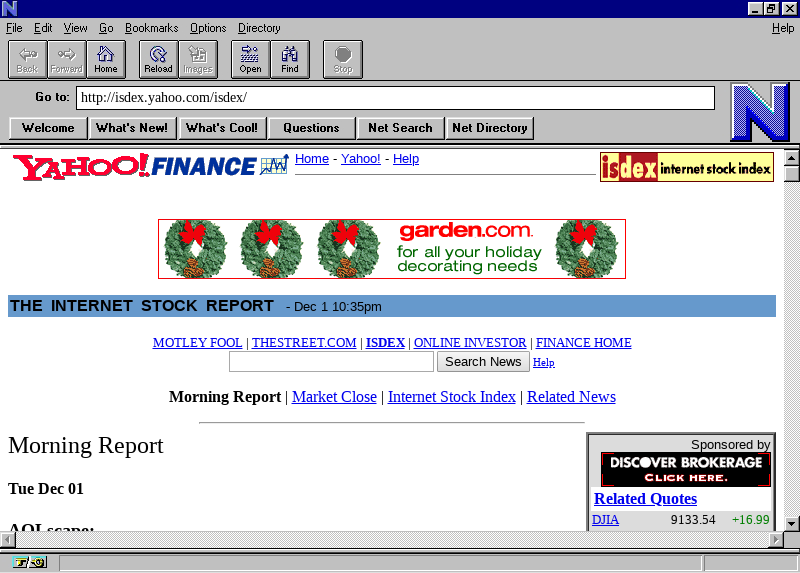Viewport: 800px width, 573px height.
Task: Click the Back toolbar button
Action: pyautogui.click(x=27, y=59)
